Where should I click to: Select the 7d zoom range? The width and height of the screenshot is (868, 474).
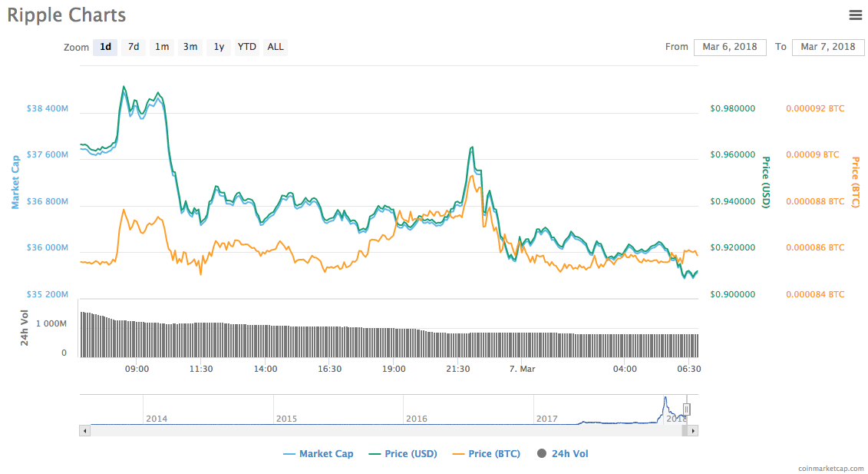134,47
